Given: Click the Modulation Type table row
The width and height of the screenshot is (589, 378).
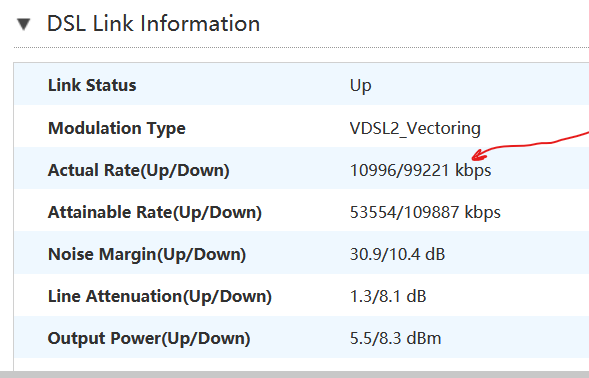Looking at the screenshot, I should point(302,126).
